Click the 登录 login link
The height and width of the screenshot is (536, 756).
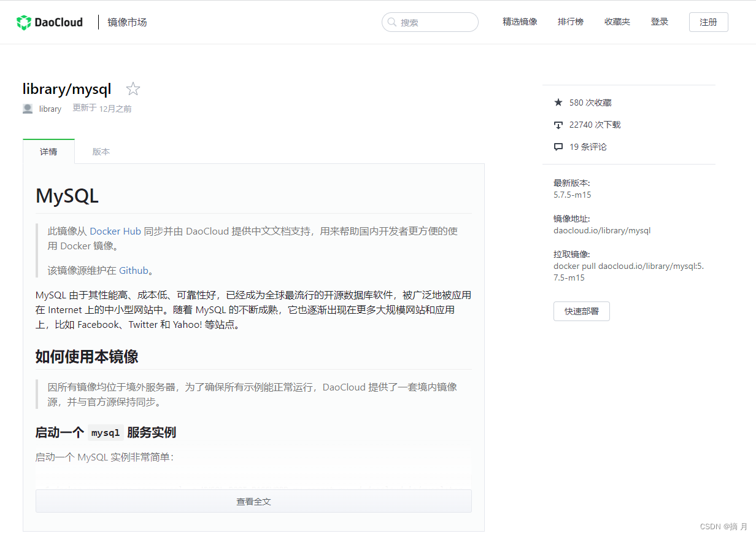pos(660,21)
